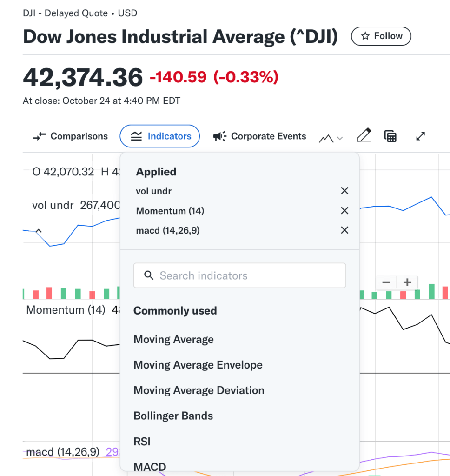Remove the macd (14,26,9) indicator
The image size is (450, 476).
click(344, 230)
